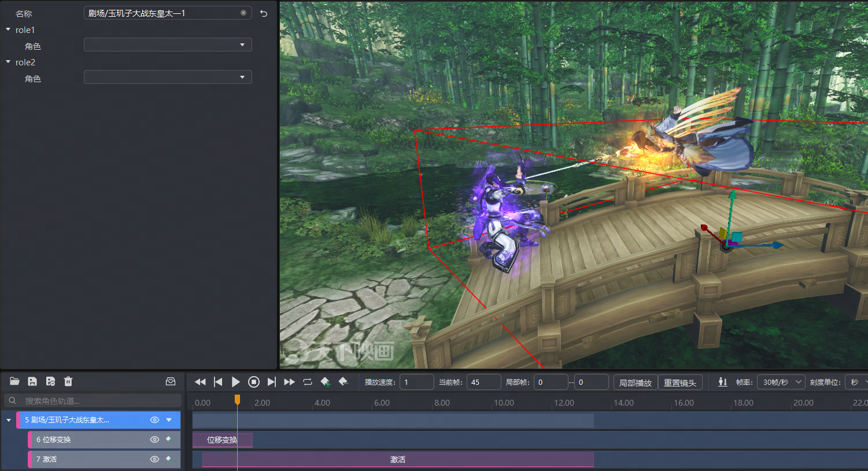
Task: Click the open folder icon in track panel
Action: [14, 381]
